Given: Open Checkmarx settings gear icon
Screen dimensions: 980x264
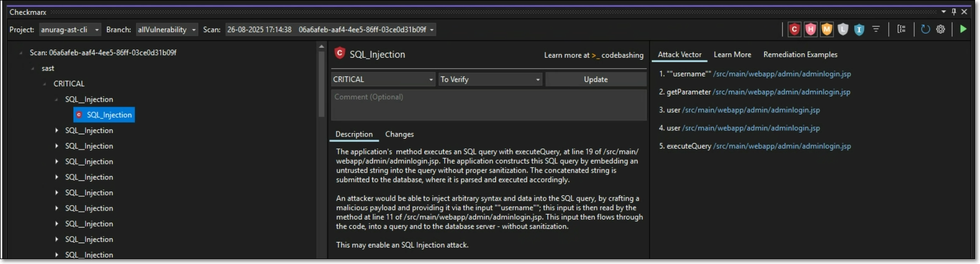Looking at the screenshot, I should click(941, 30).
